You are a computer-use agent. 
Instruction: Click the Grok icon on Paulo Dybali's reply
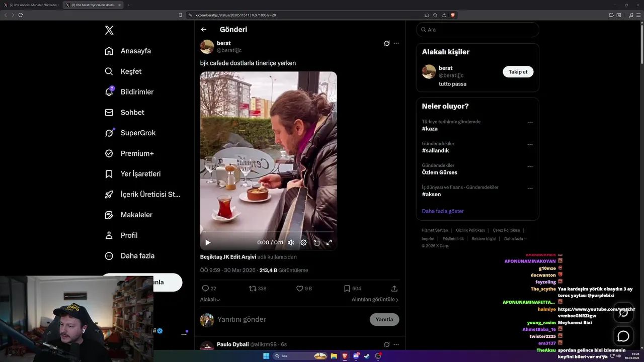pos(386,344)
